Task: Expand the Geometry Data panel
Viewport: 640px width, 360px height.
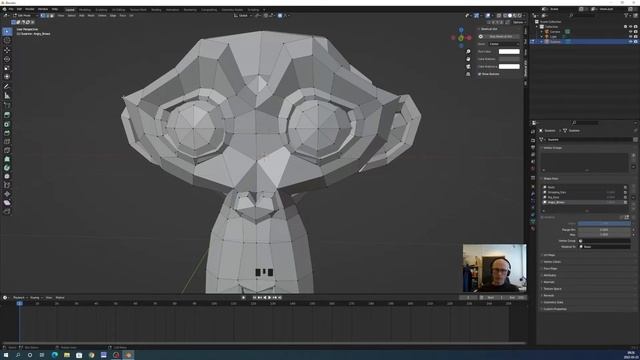Action: point(553,302)
